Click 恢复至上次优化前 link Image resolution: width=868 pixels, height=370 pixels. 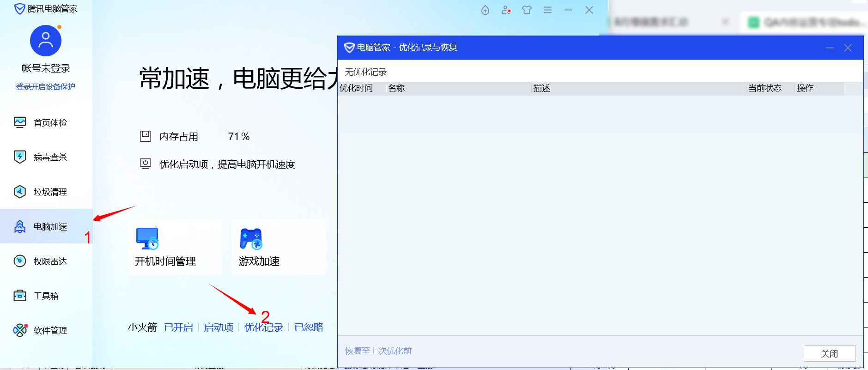(x=378, y=351)
